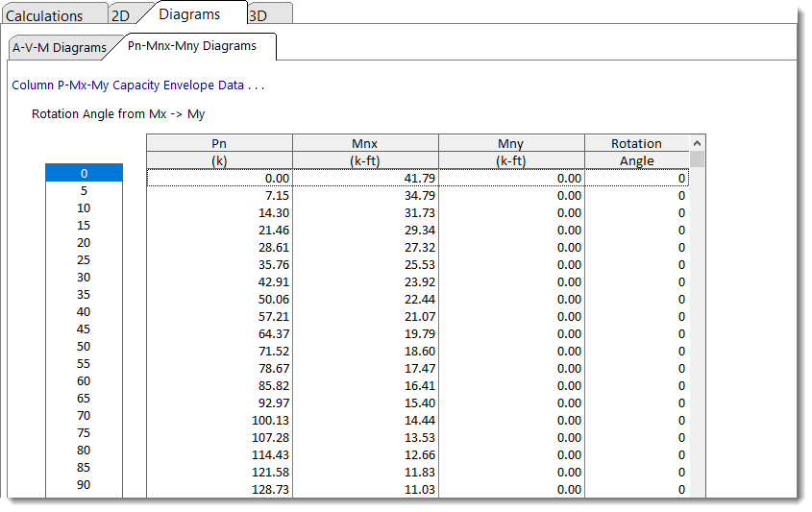Click the Pn cell showing 100.13
The image size is (812, 512).
(x=219, y=420)
